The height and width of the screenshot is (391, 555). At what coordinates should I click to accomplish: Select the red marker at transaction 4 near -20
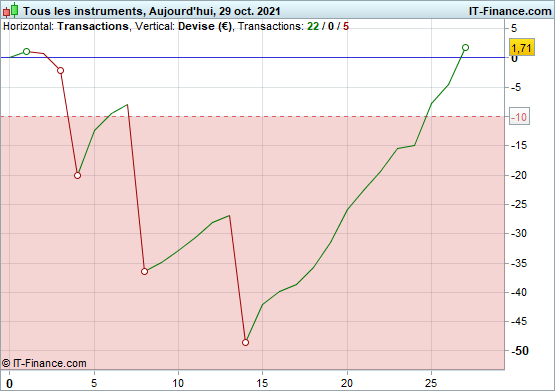point(78,176)
